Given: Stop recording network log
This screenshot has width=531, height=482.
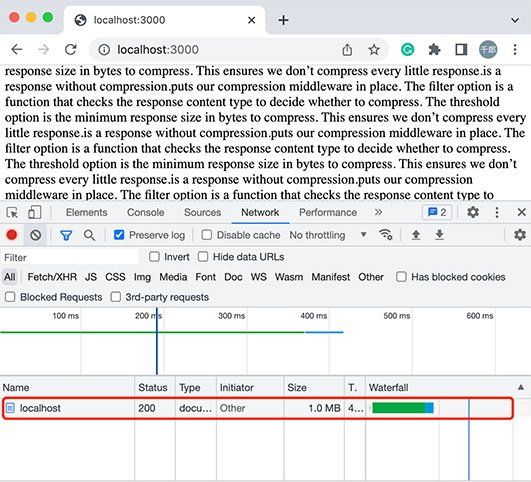Looking at the screenshot, I should tap(12, 235).
